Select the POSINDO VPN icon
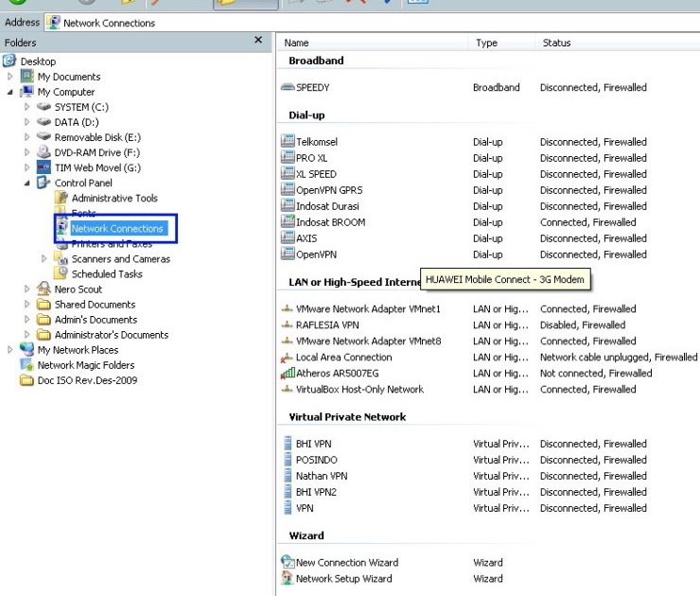This screenshot has width=700, height=596. pyautogui.click(x=288, y=459)
